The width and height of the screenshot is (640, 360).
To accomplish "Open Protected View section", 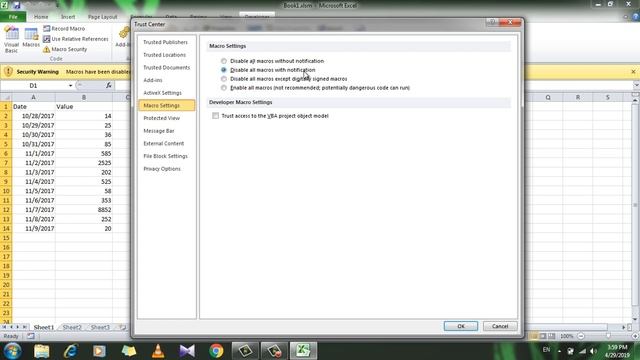I will coord(162,118).
